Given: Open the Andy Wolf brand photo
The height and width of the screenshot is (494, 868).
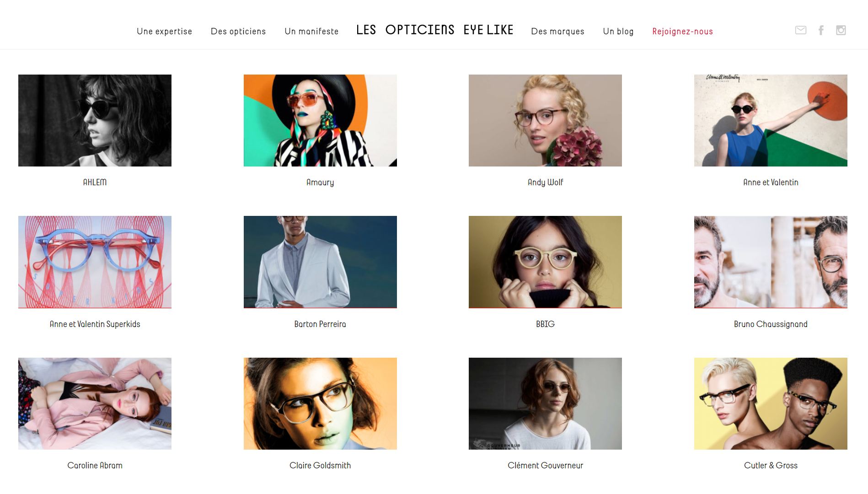Looking at the screenshot, I should click(x=545, y=120).
